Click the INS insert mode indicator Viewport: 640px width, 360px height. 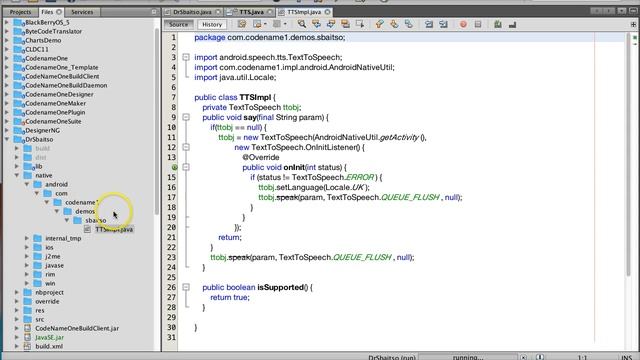tap(626, 358)
